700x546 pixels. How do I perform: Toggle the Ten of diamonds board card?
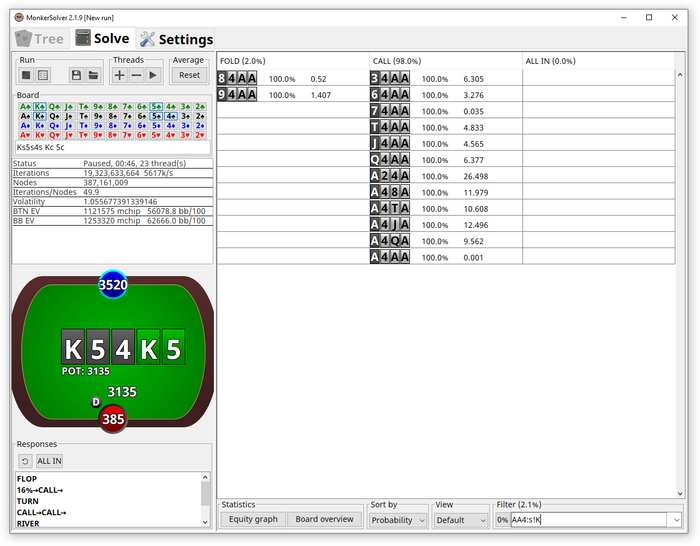click(x=83, y=125)
